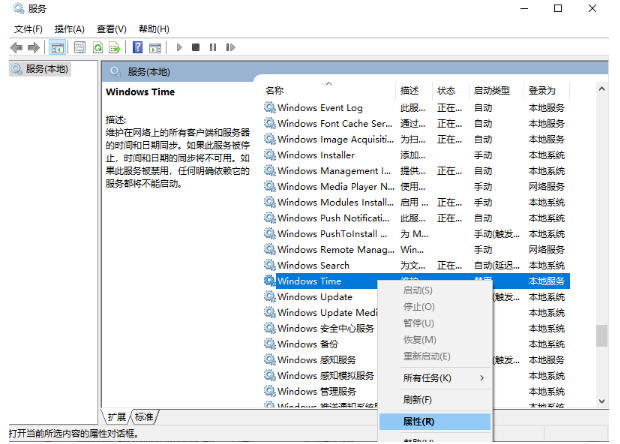This screenshot has width=620, height=444.
Task: Open help via blue question-mark icon
Action: (138, 47)
